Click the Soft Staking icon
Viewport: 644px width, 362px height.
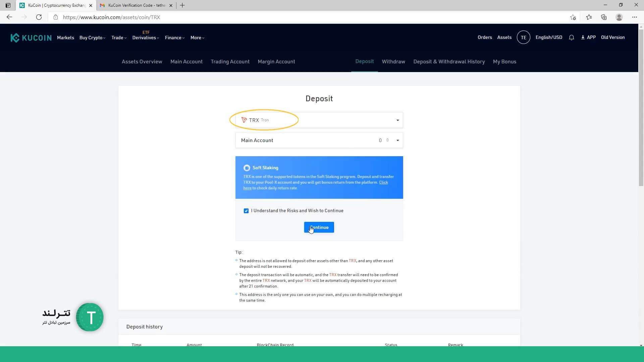coord(247,168)
